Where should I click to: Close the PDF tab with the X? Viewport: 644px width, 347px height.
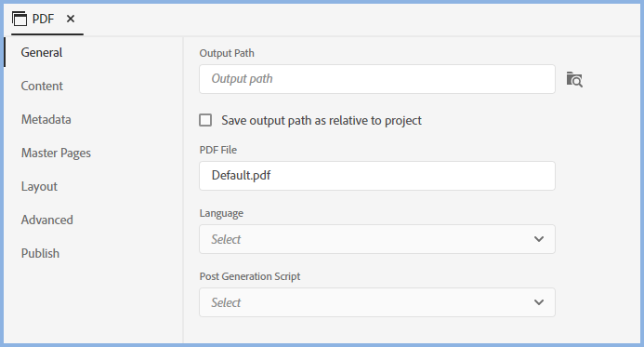click(71, 19)
